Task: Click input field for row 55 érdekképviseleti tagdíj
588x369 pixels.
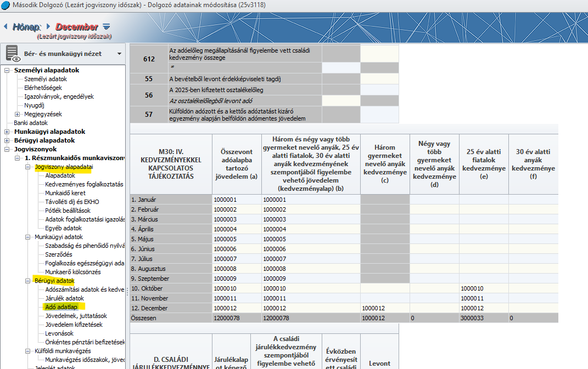Action: [x=379, y=78]
